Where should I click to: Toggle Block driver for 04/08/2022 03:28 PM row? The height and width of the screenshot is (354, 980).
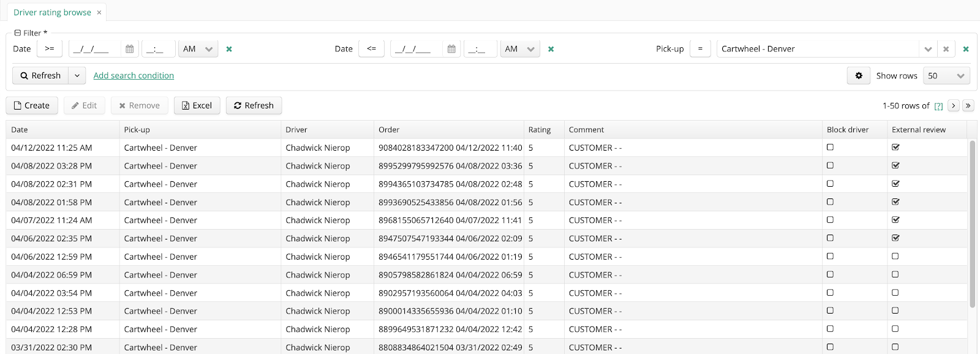[830, 165]
